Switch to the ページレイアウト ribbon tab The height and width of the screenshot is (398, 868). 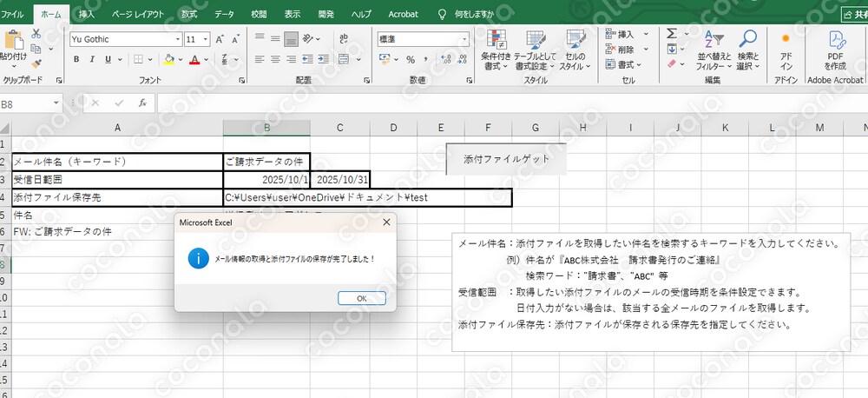138,15
